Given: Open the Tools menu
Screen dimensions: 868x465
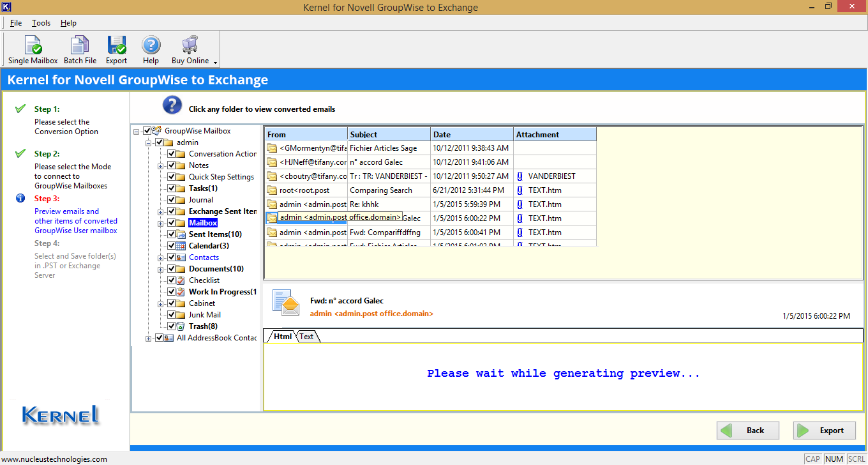Looking at the screenshot, I should point(41,22).
